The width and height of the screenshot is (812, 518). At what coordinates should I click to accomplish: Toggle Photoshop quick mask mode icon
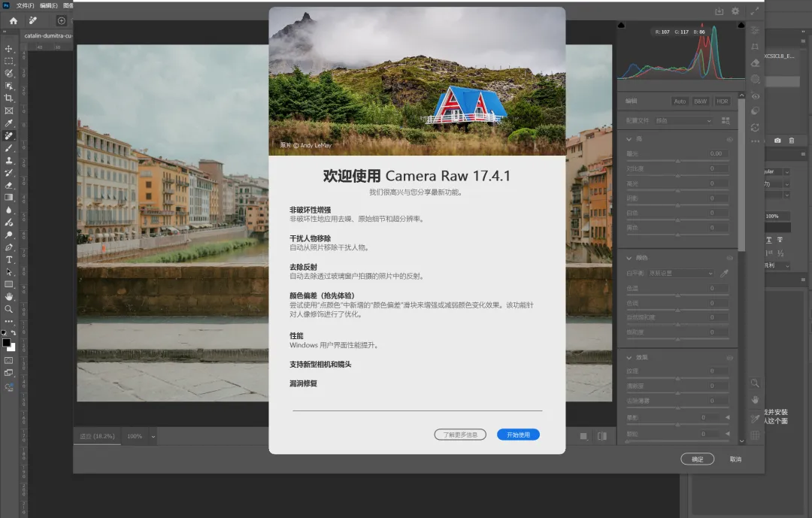coord(9,361)
